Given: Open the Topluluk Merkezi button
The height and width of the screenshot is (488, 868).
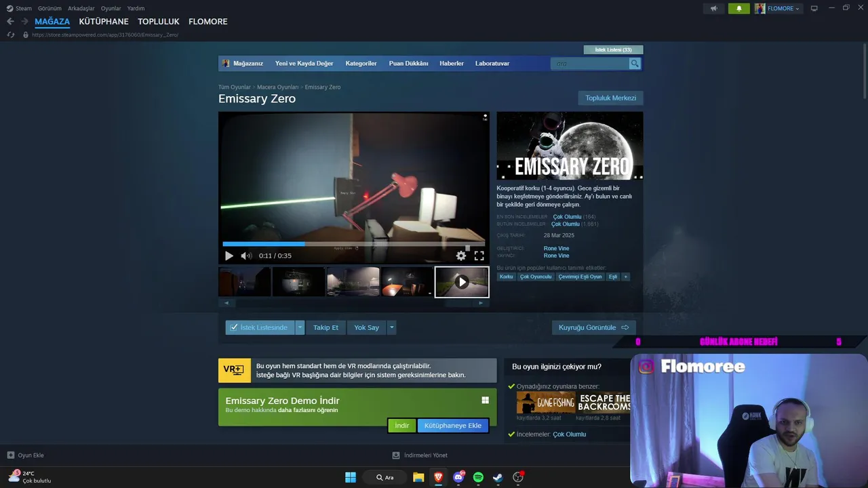Looking at the screenshot, I should coord(610,98).
